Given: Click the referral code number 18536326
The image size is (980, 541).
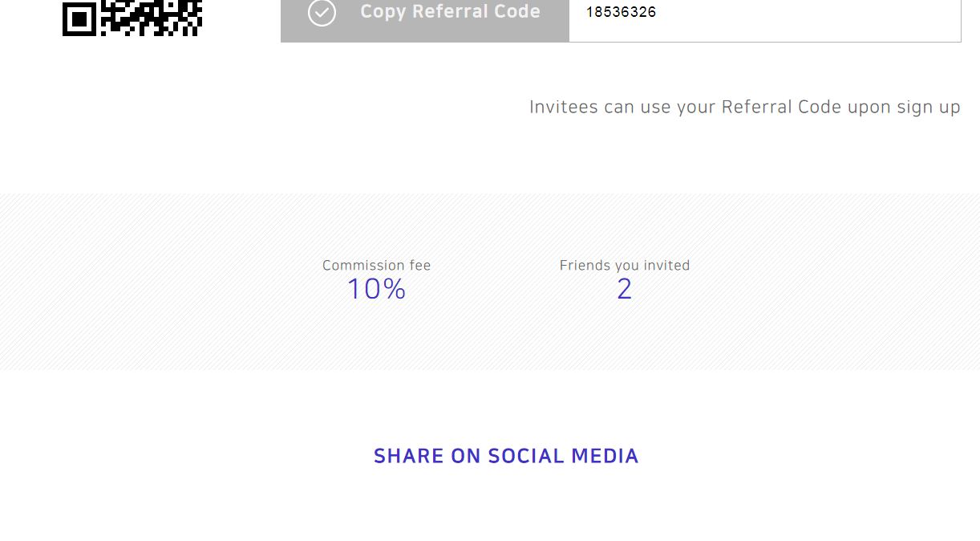Looking at the screenshot, I should coord(621,12).
